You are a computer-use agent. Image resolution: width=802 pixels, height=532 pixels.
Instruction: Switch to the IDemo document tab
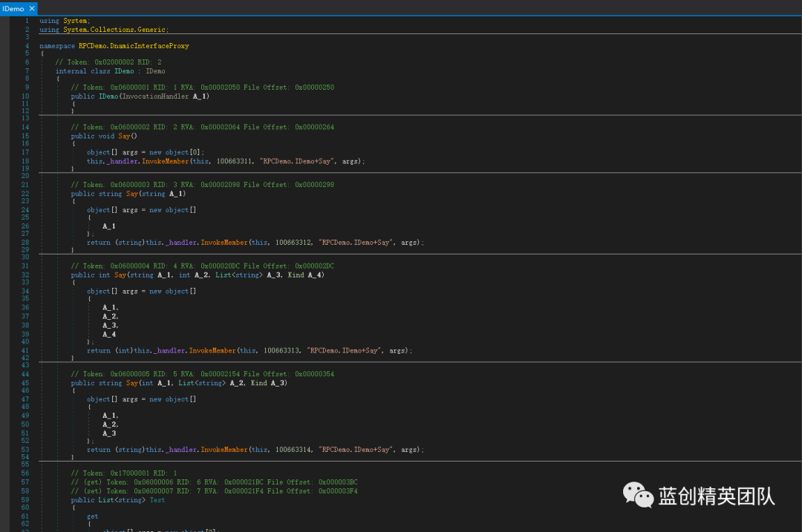click(13, 9)
